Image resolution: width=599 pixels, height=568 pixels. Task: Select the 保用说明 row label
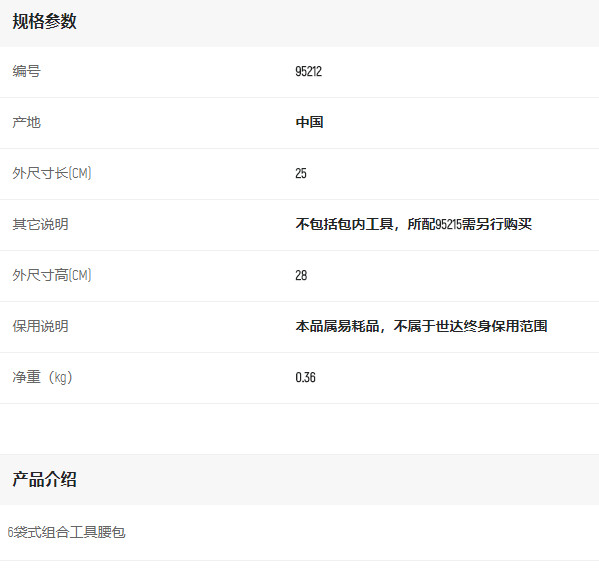[x=40, y=326]
